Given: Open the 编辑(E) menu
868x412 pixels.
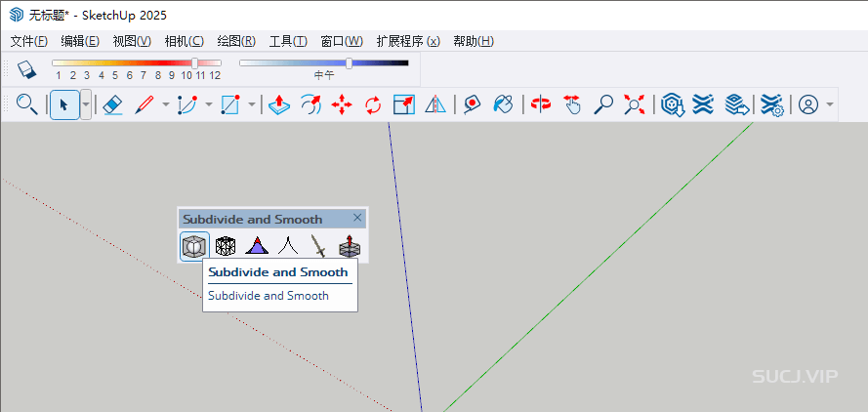Looking at the screenshot, I should (80, 41).
